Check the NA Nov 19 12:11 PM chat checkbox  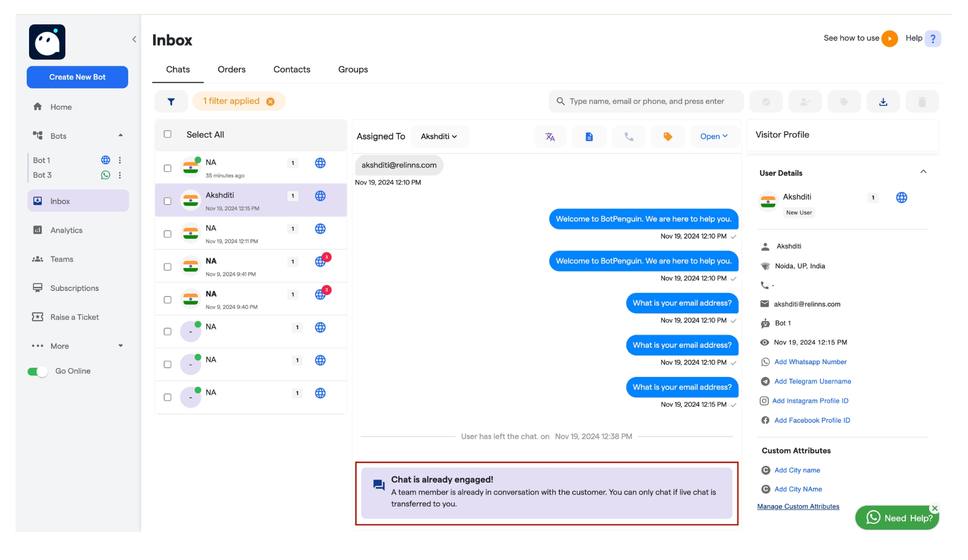(x=168, y=234)
